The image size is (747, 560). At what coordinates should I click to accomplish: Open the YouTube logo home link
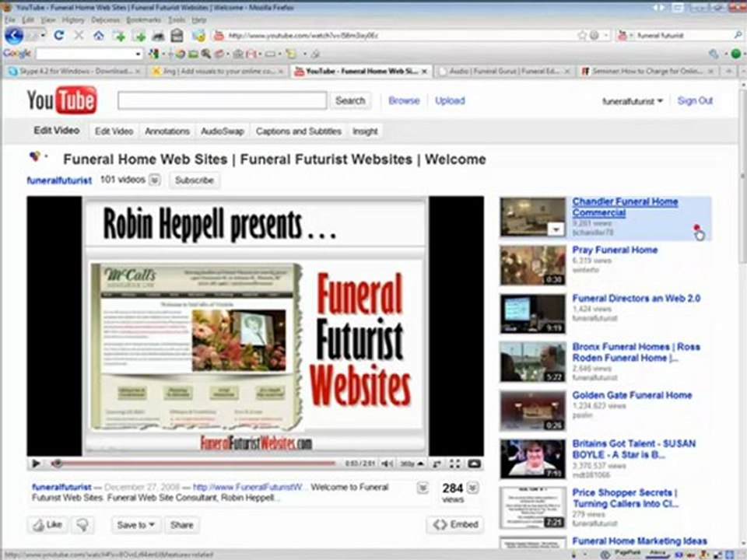pos(62,100)
